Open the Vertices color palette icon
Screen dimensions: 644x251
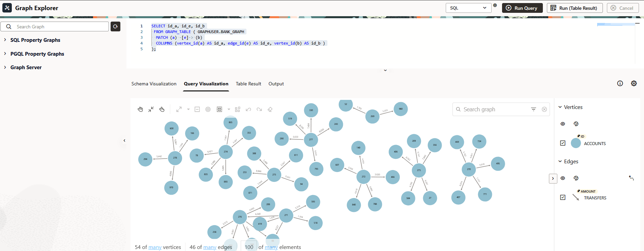coord(576,124)
